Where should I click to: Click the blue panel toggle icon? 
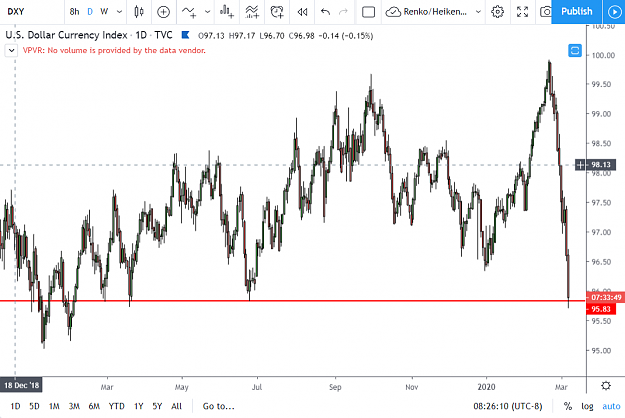click(575, 51)
